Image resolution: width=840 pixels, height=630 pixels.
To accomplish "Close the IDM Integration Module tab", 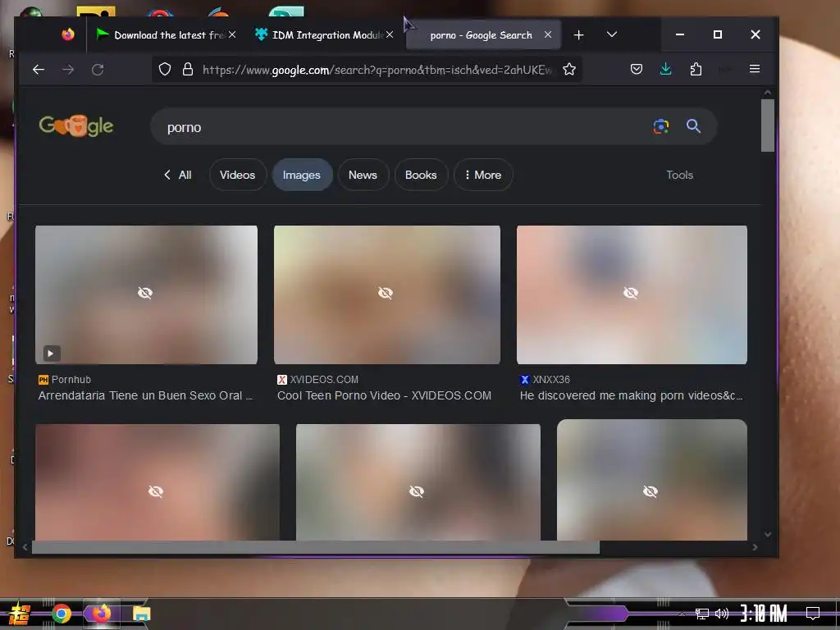I will (x=390, y=34).
